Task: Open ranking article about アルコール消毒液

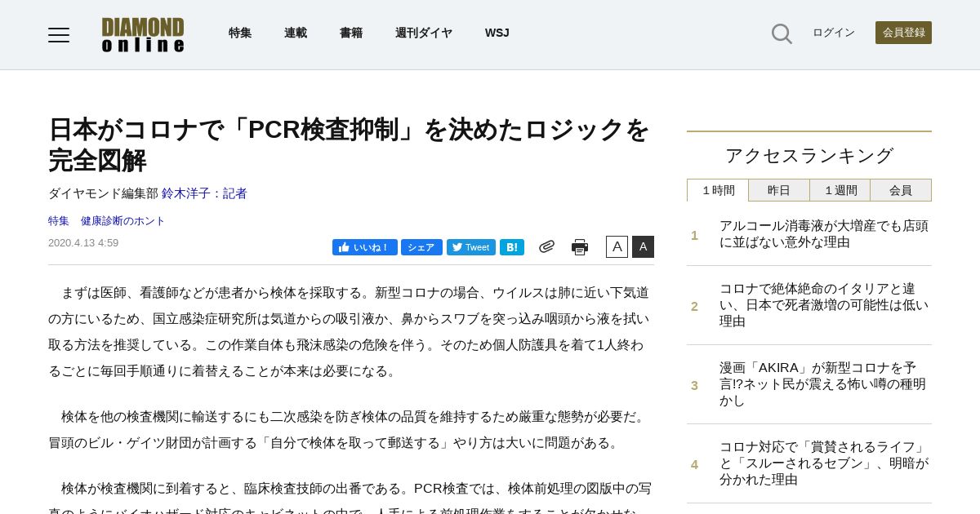Action: pos(823,234)
